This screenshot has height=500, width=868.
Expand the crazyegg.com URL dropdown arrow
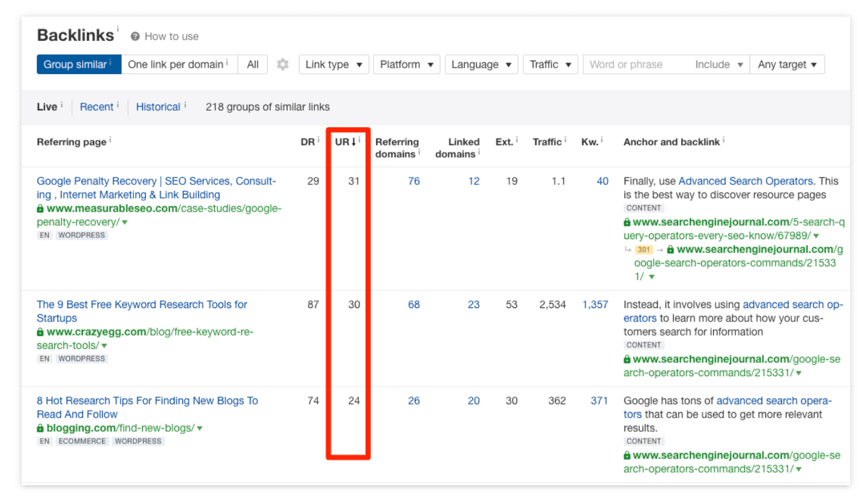pyautogui.click(x=104, y=346)
